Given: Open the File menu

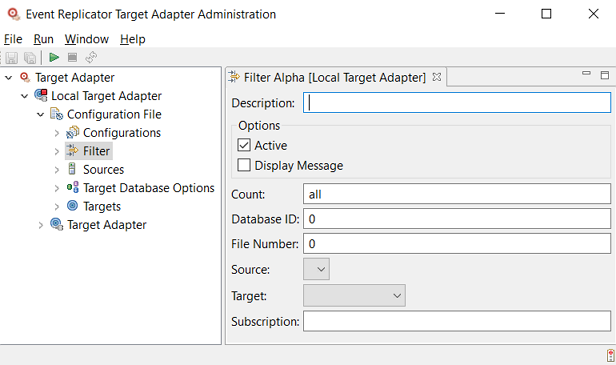Looking at the screenshot, I should [x=13, y=39].
